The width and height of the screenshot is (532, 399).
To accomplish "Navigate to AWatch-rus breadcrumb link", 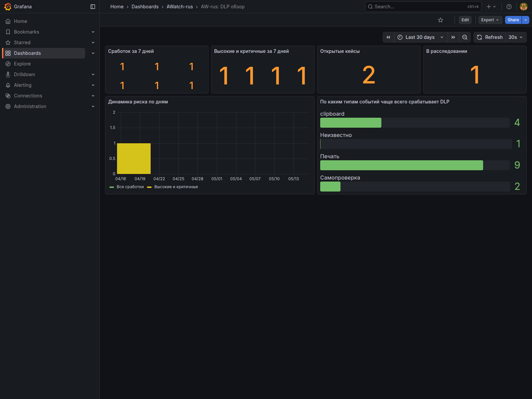I will coord(180,7).
